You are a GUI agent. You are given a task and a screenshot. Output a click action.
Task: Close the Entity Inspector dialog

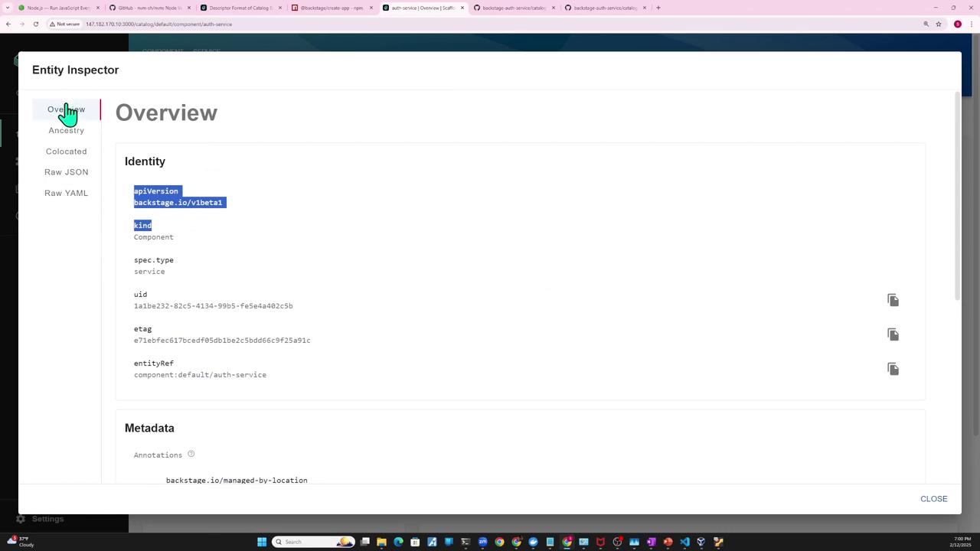[x=933, y=499]
